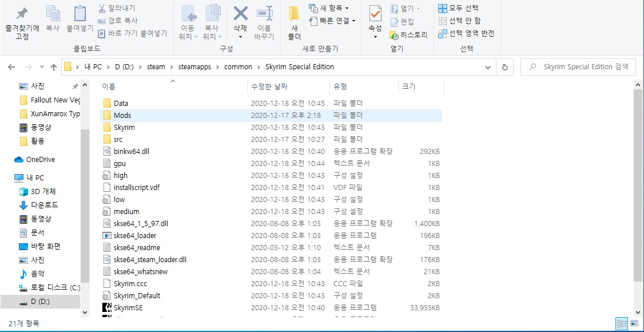Switch to details view icon in status bar

[621, 323]
